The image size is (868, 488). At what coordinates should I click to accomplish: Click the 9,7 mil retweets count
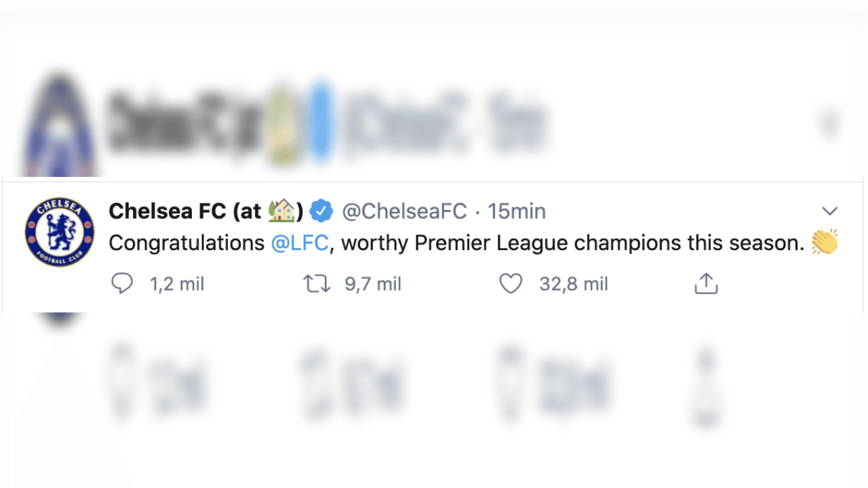tap(372, 283)
